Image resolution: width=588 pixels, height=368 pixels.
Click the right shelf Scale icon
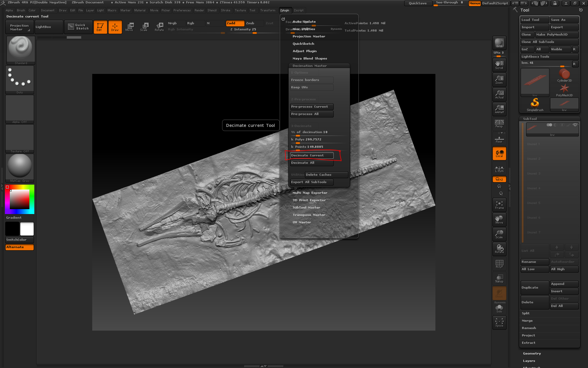[x=499, y=234]
